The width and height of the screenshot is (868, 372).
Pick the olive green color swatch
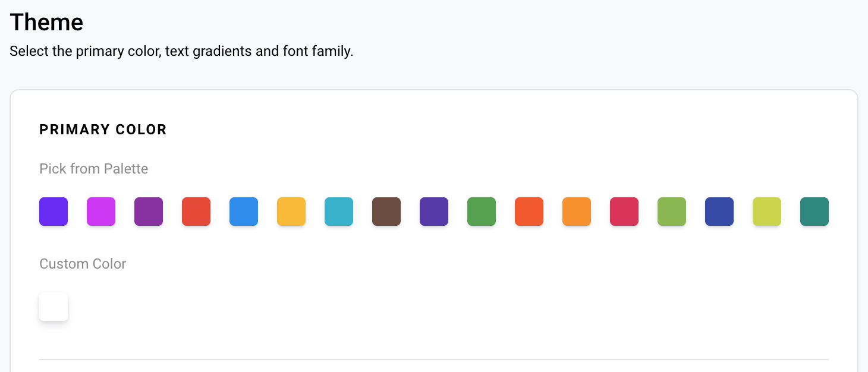672,212
